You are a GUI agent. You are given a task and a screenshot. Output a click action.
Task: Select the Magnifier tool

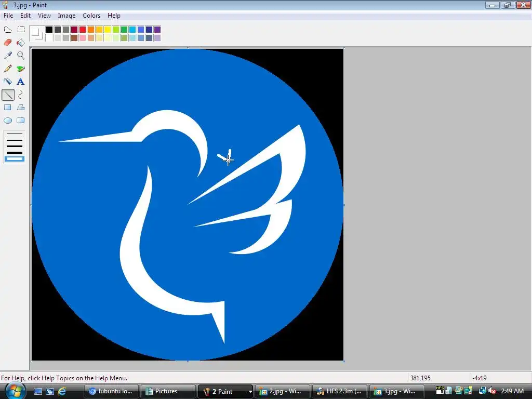[x=21, y=55]
